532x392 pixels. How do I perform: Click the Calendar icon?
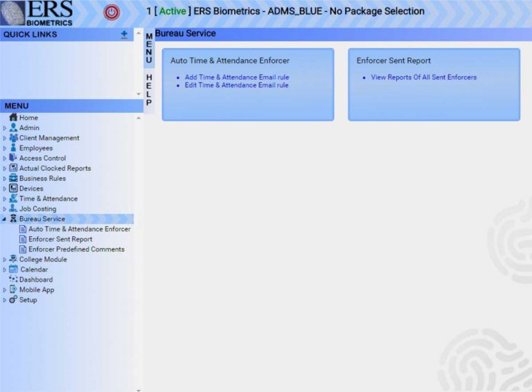point(13,269)
